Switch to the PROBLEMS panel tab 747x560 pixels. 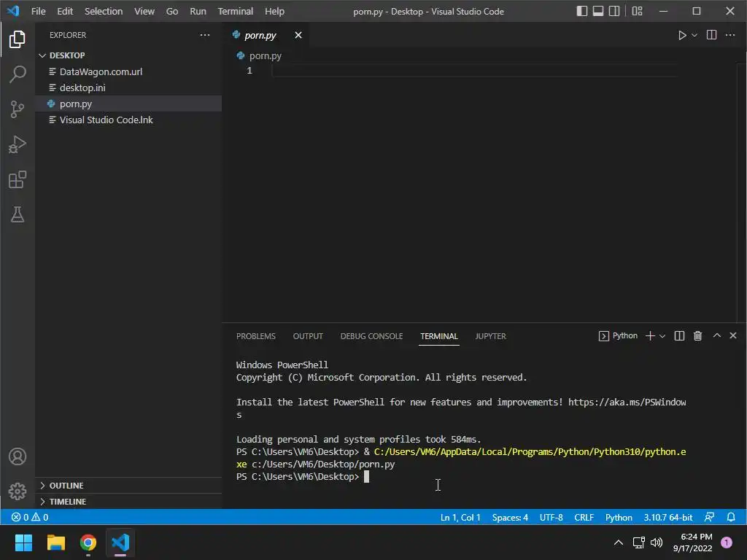click(x=256, y=336)
